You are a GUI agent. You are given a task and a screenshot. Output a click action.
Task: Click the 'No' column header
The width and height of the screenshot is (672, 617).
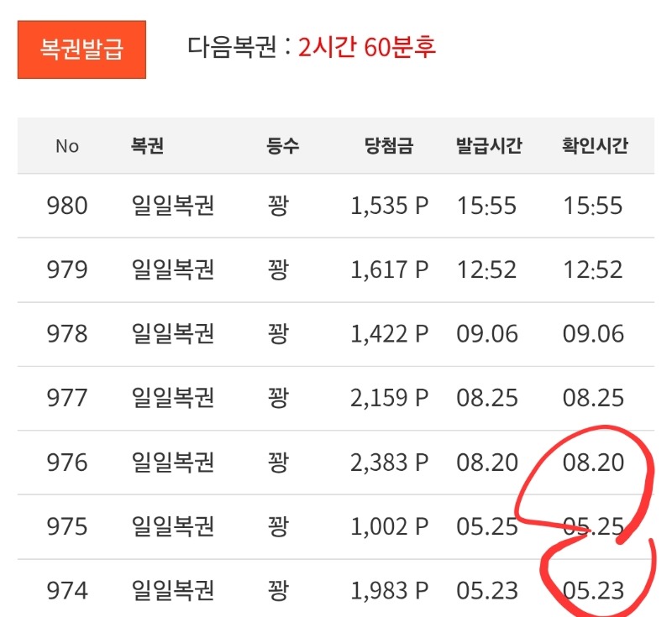coord(67,146)
